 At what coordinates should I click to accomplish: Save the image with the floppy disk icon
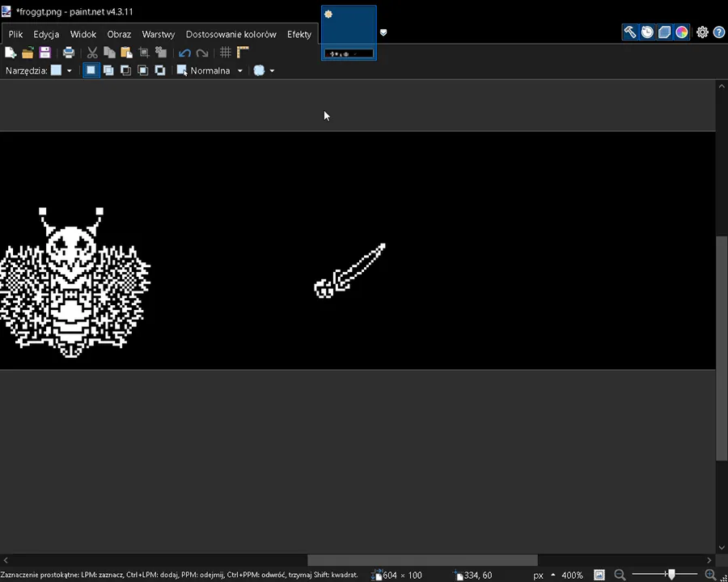pyautogui.click(x=44, y=53)
